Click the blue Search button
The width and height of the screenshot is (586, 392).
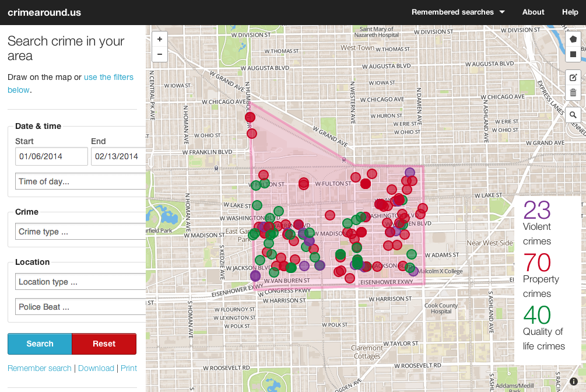point(40,344)
